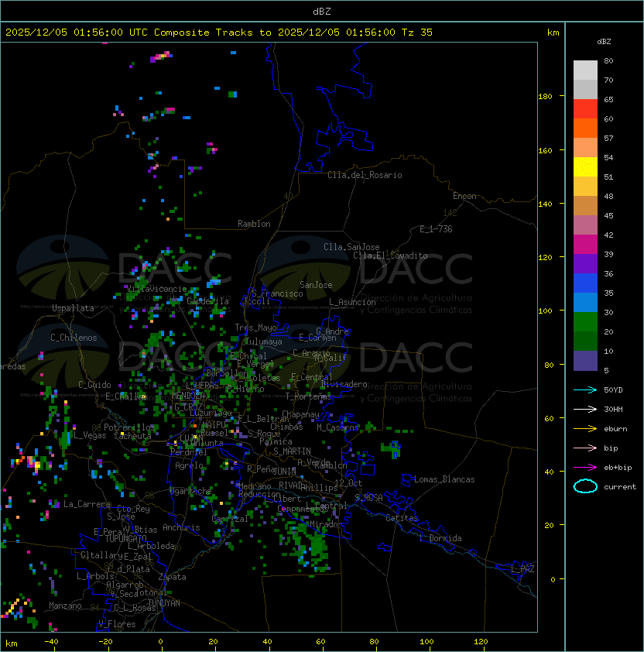Click the 'Tz 35' text in header
This screenshot has height=652, width=644.
pos(417,33)
